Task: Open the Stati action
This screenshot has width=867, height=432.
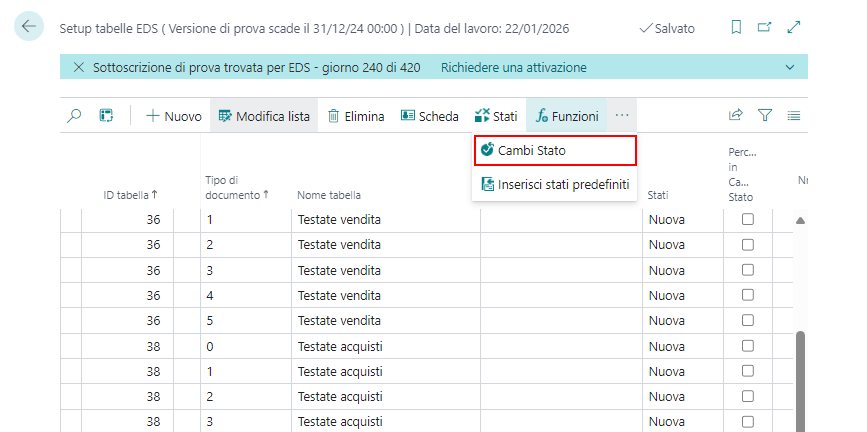Action: click(496, 116)
